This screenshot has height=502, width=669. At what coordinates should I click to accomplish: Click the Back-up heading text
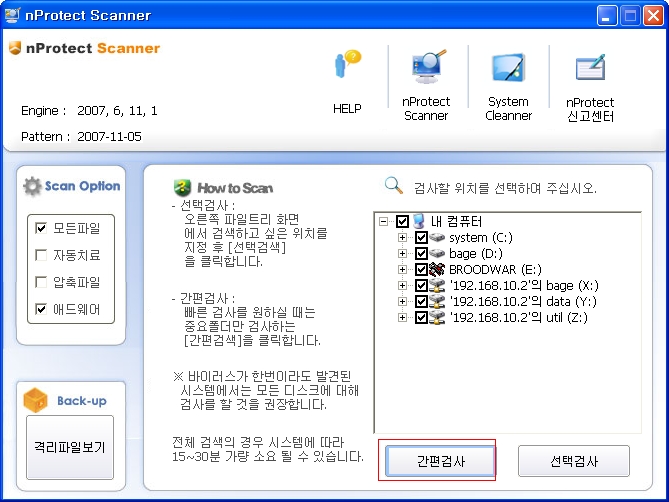82,400
